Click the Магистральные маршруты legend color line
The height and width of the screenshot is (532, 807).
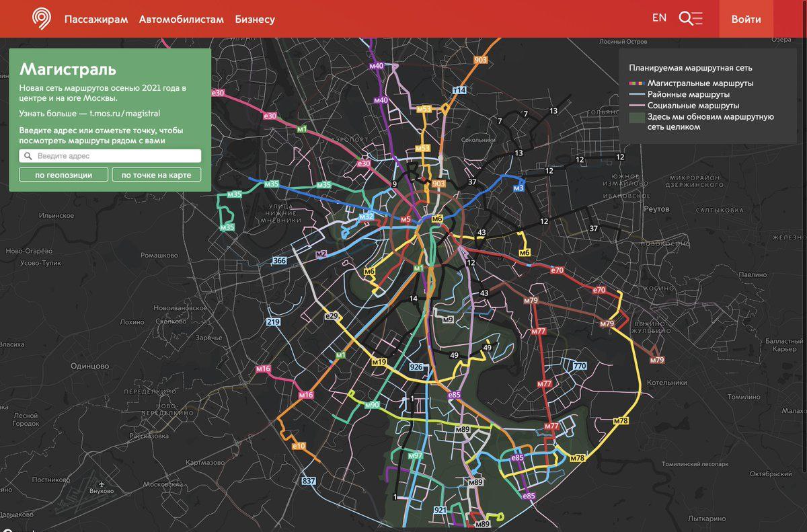tap(636, 83)
